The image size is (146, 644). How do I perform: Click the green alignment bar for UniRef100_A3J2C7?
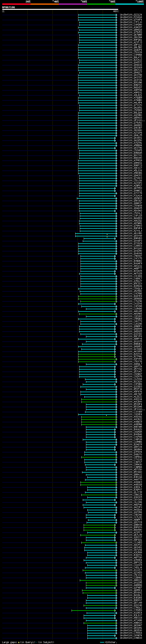(100, 570)
